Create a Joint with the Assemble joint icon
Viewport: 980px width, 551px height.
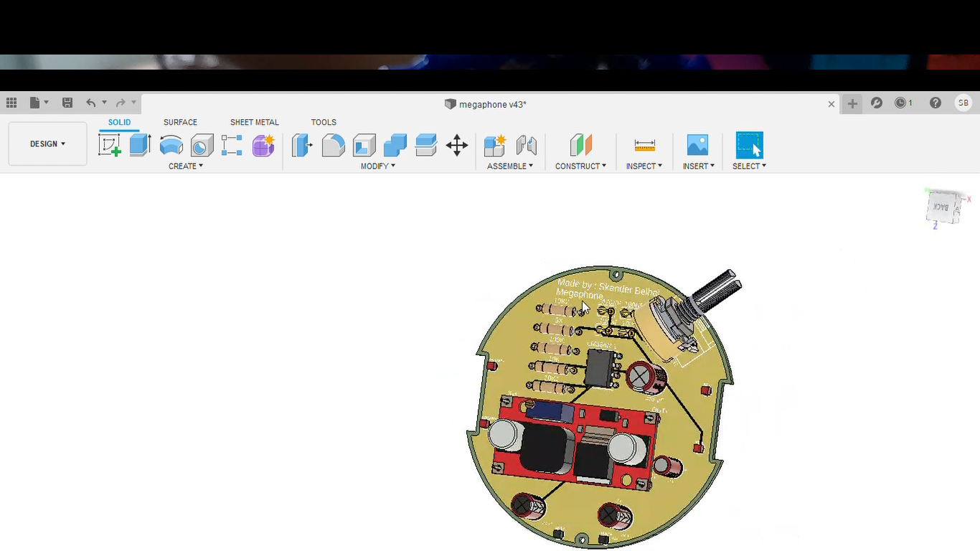(527, 146)
